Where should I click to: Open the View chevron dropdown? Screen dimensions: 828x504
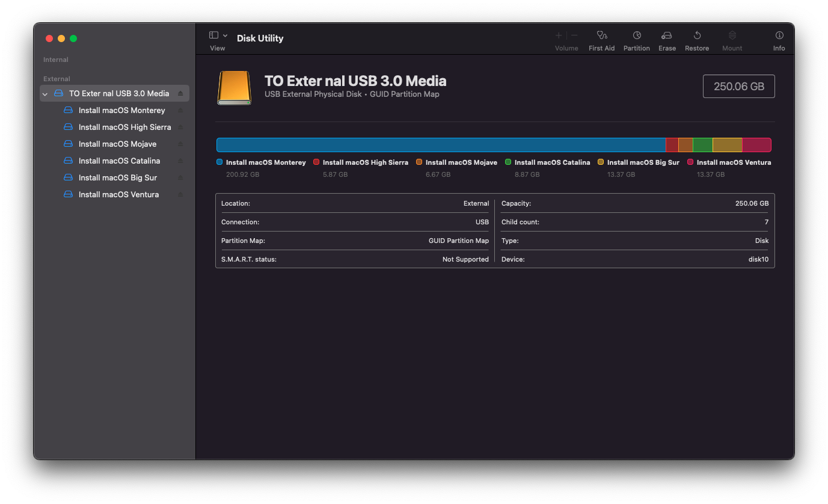pyautogui.click(x=225, y=36)
